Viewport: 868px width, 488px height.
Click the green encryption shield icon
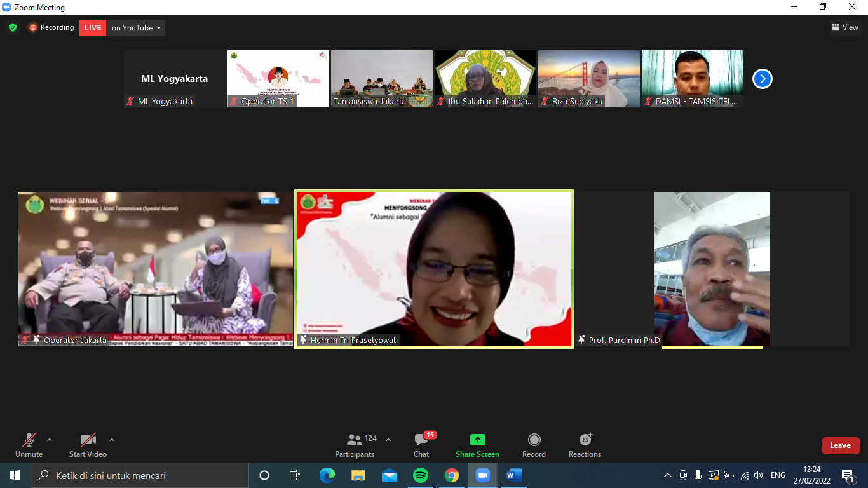pos(13,27)
